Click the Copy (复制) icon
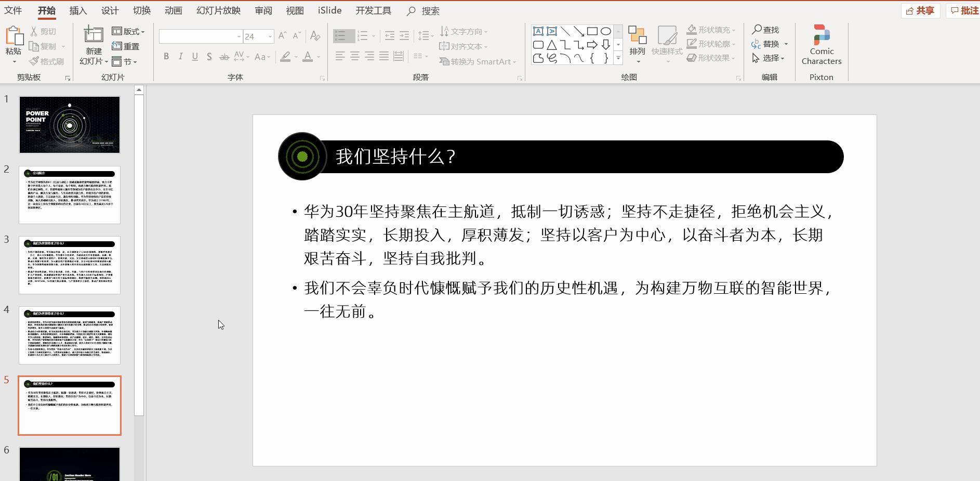 click(34, 46)
